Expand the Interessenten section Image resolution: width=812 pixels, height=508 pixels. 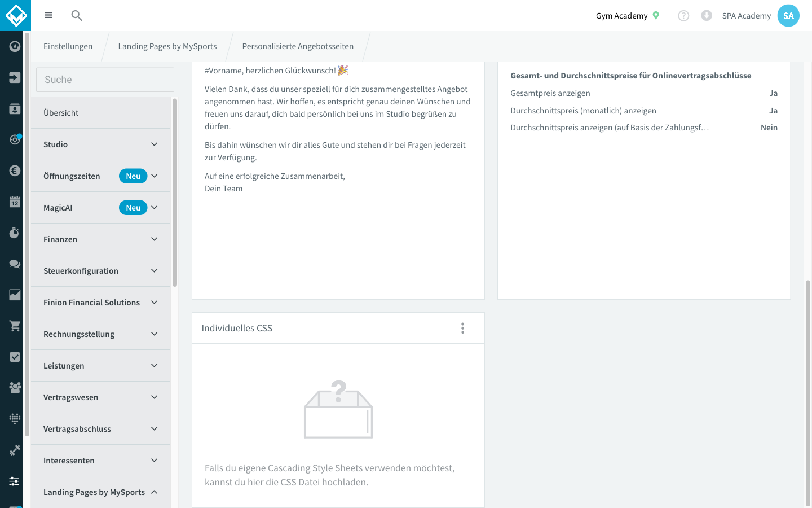101,461
